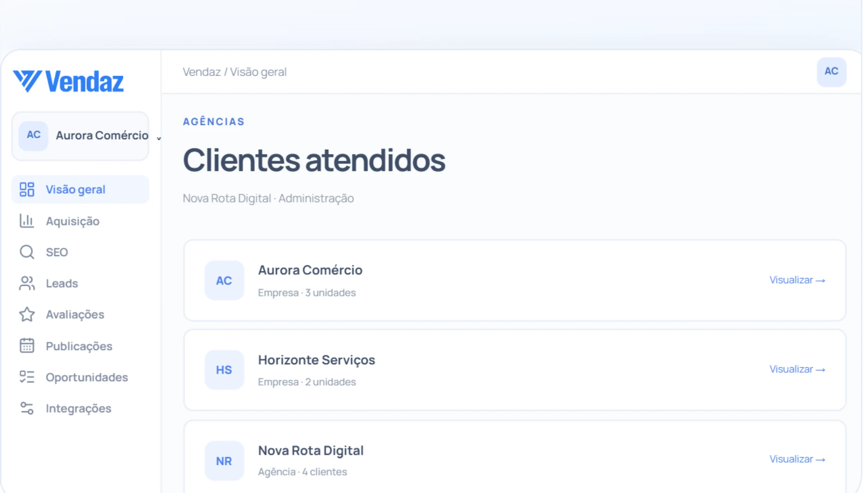
Task: Click the Leads people icon
Action: (x=27, y=283)
